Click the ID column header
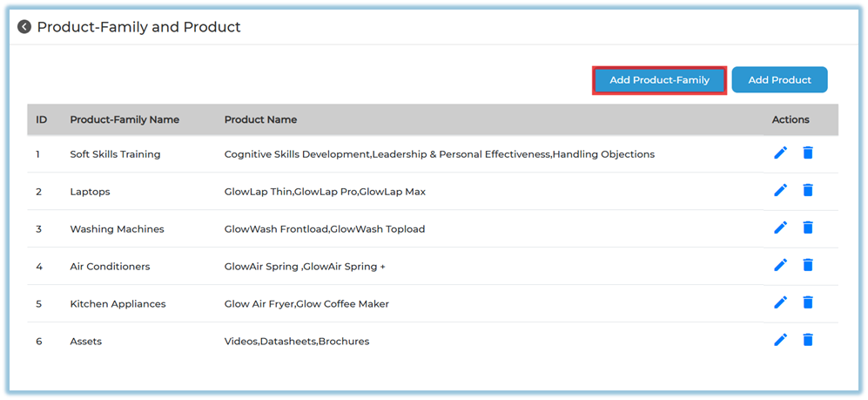The width and height of the screenshot is (868, 400). click(41, 119)
